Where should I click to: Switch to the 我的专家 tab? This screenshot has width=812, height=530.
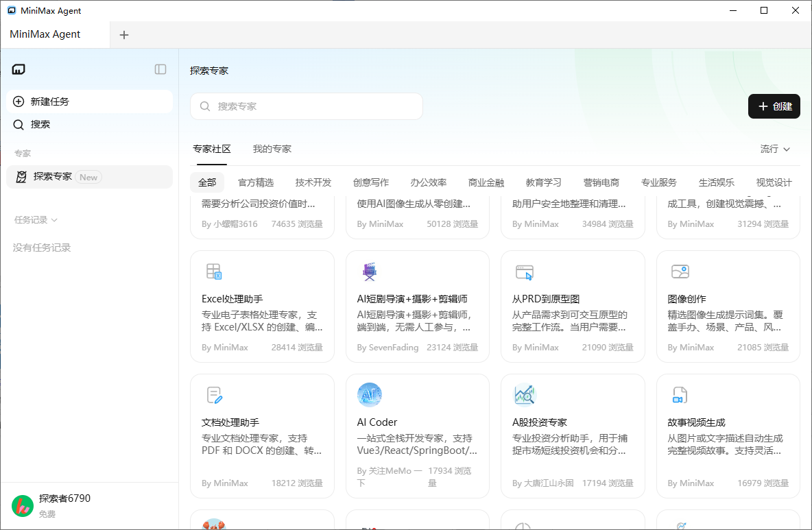click(x=272, y=149)
